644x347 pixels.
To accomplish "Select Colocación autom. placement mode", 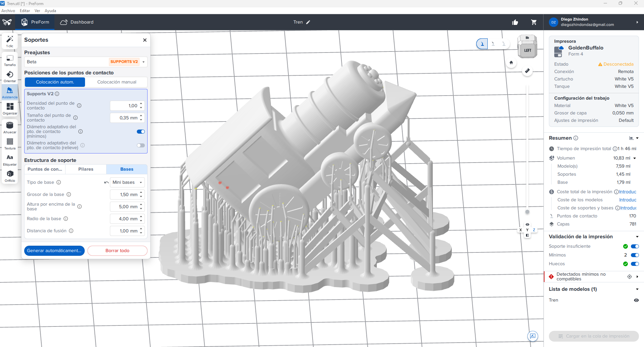I will [x=55, y=82].
